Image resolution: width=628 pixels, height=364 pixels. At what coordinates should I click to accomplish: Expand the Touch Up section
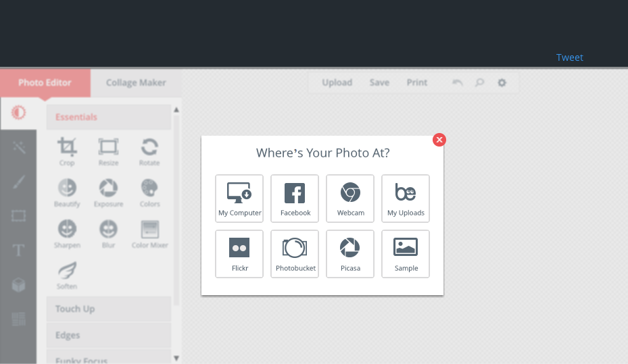[109, 309]
